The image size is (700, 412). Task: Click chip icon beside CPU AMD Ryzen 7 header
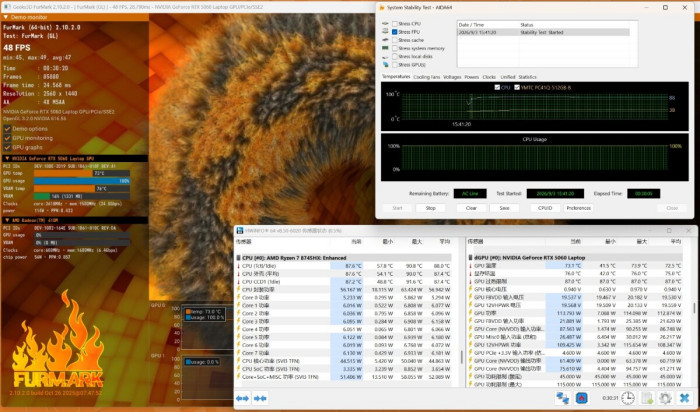point(238,258)
